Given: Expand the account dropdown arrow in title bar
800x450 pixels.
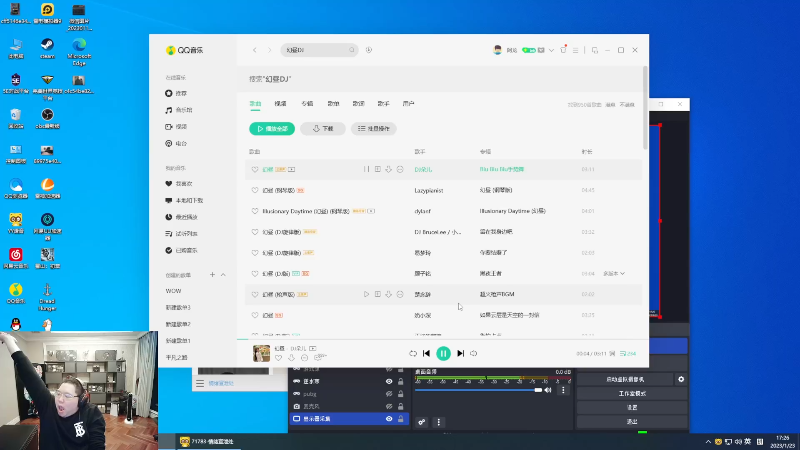Looking at the screenshot, I should 551,50.
